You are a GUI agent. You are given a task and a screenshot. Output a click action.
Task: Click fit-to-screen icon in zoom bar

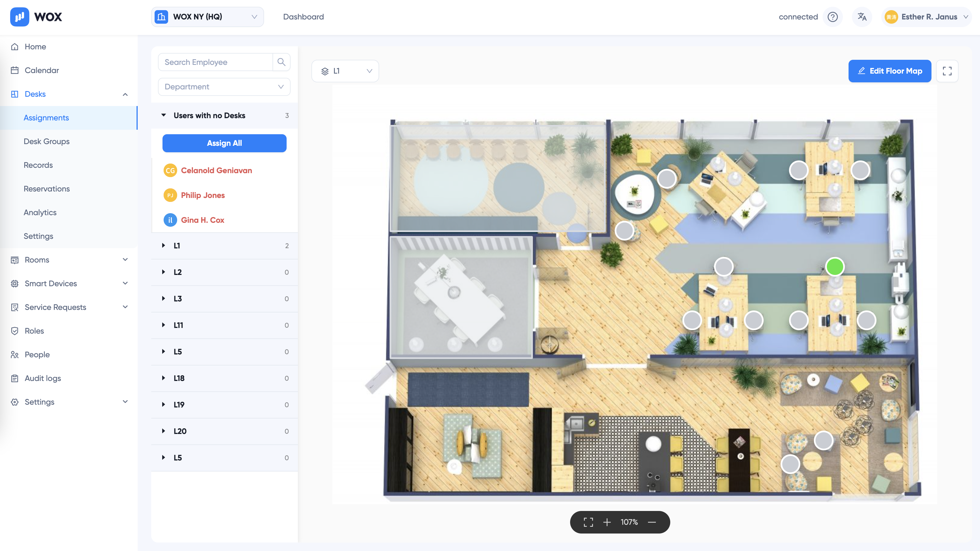(x=588, y=522)
